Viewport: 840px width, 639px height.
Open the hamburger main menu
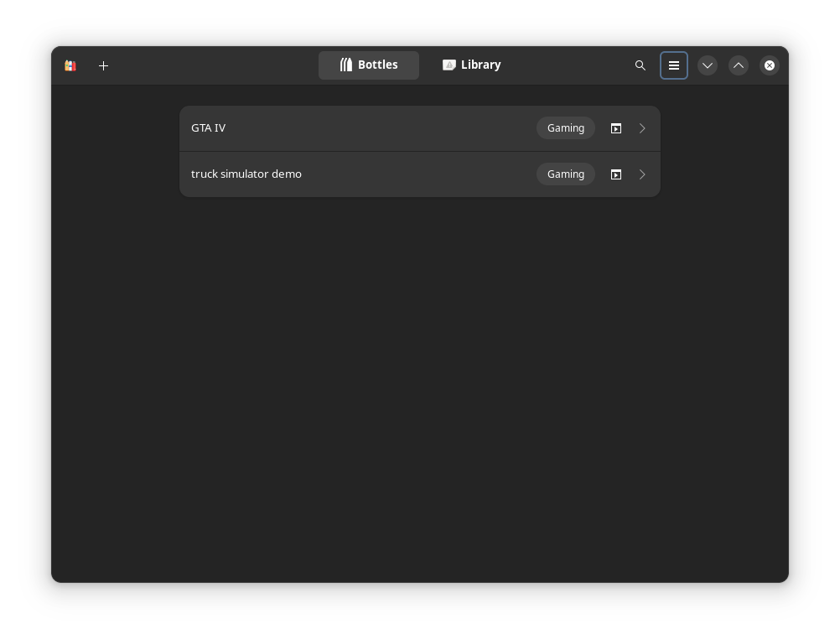point(674,65)
